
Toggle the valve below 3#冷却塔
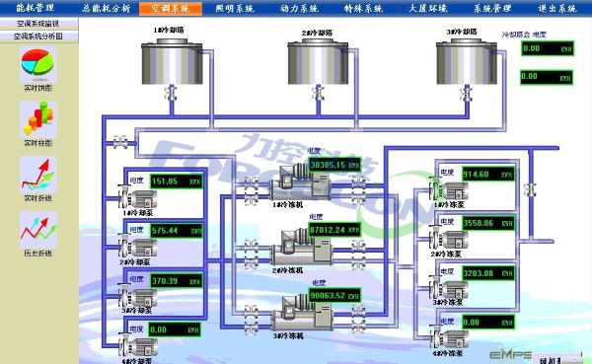pos(467,93)
